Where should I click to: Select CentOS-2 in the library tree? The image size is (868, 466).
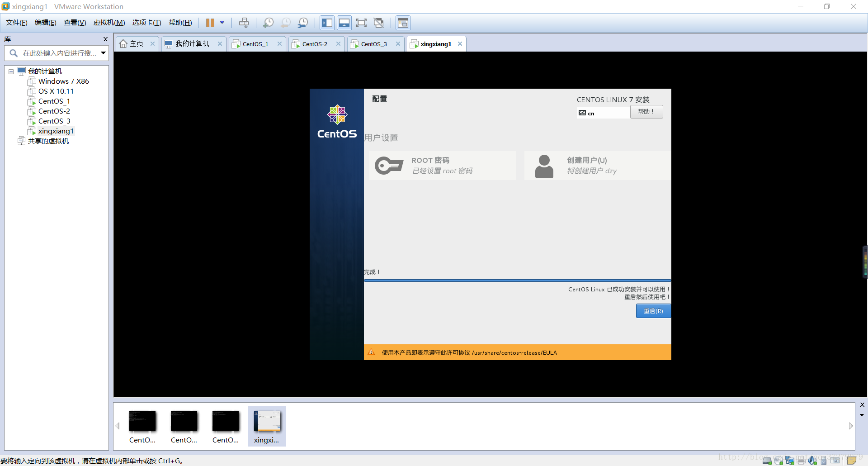[54, 111]
